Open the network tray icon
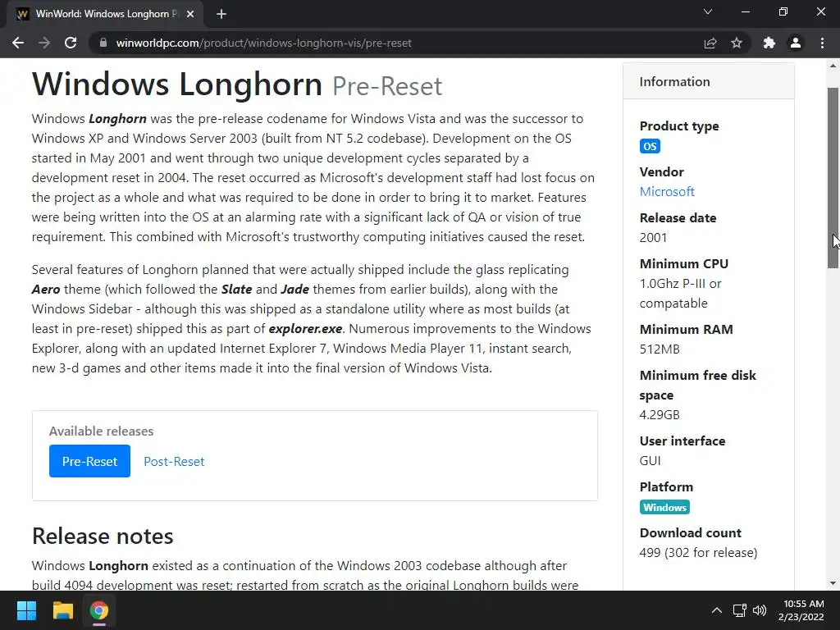Image resolution: width=840 pixels, height=630 pixels. 740,610
